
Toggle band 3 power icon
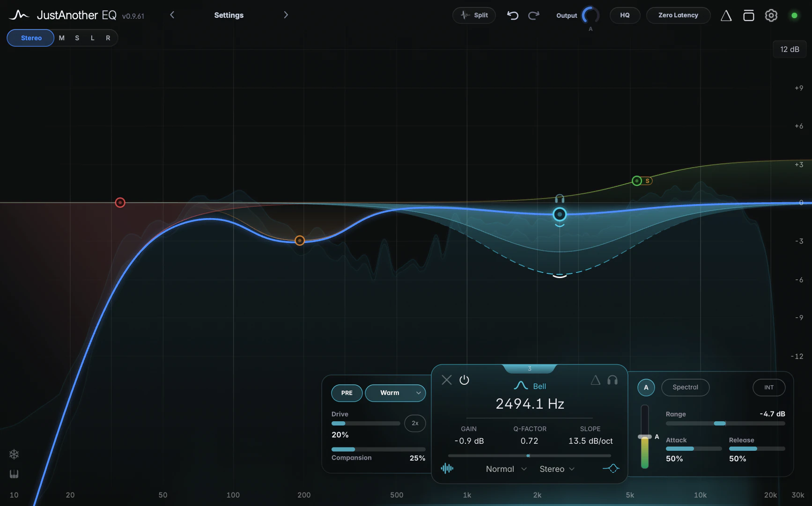[x=464, y=380]
